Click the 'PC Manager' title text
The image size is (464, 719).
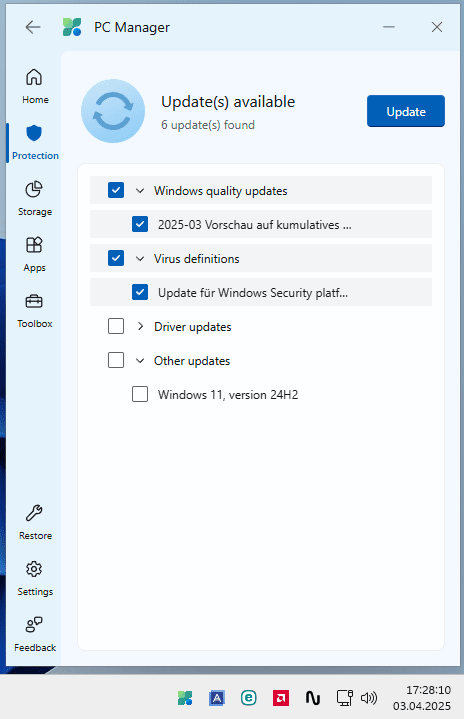pos(132,28)
